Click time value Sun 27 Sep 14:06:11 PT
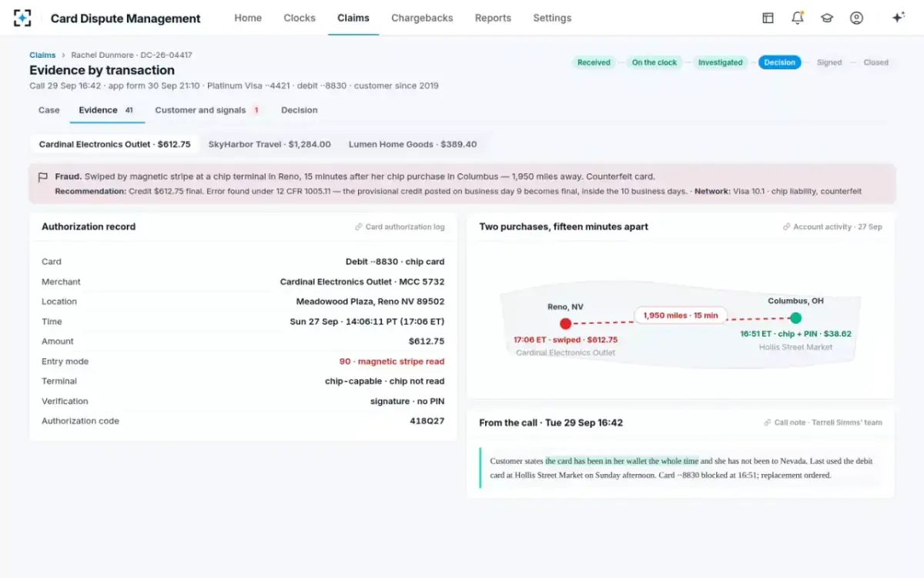Screen dimensions: 924x578 coord(367,322)
